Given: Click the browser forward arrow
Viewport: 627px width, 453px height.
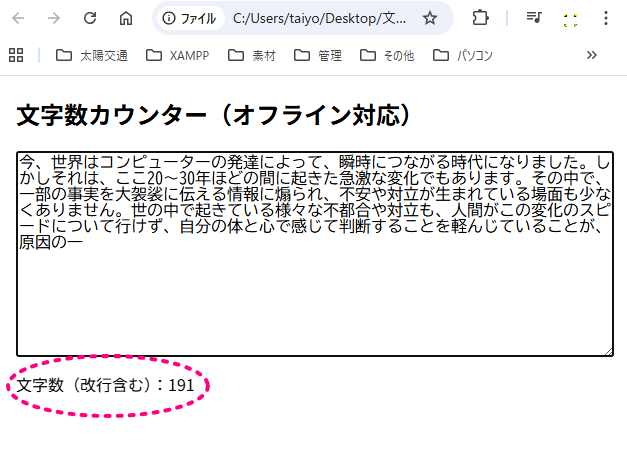Looking at the screenshot, I should click(x=54, y=18).
